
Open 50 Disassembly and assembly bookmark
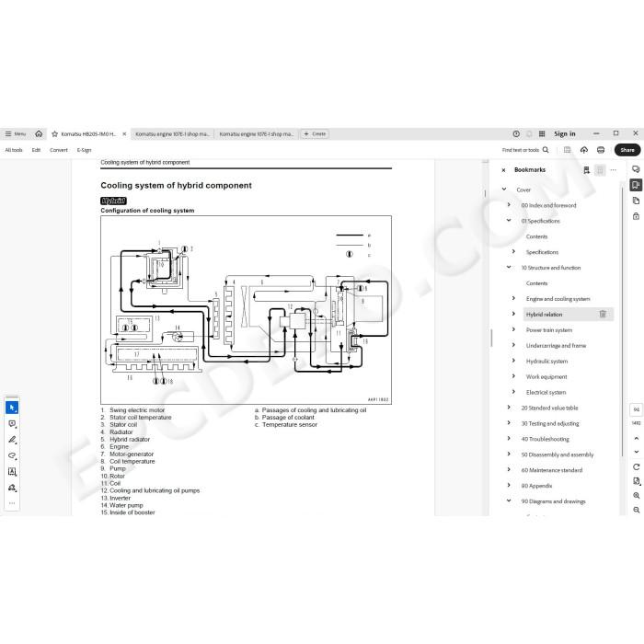click(558, 454)
